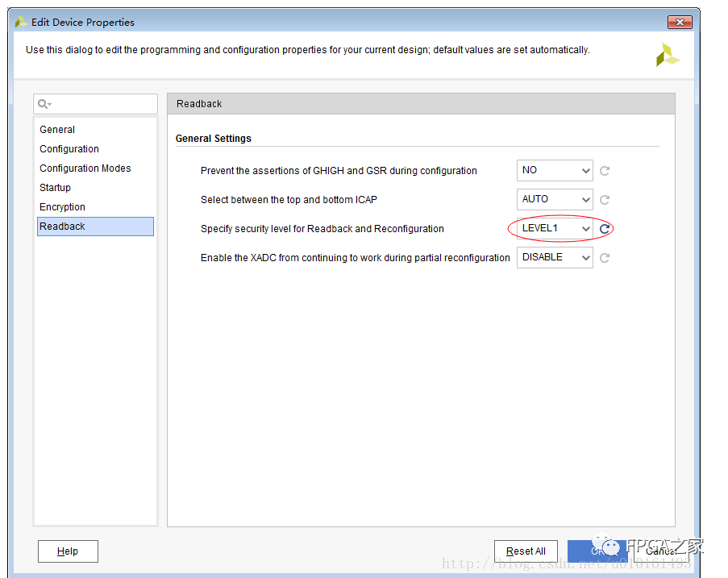728x578 pixels.
Task: Reset the GHIGH and GSR assertion setting
Action: pos(605,171)
